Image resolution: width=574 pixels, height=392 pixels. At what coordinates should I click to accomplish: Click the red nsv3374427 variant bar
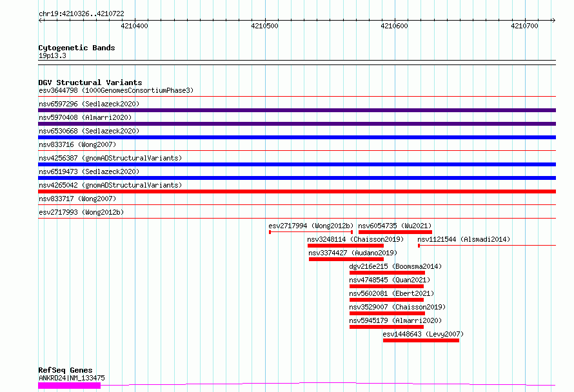click(346, 259)
